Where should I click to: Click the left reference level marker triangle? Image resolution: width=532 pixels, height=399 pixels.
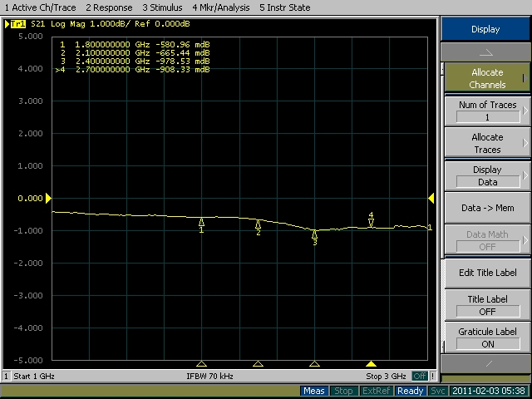[48, 198]
